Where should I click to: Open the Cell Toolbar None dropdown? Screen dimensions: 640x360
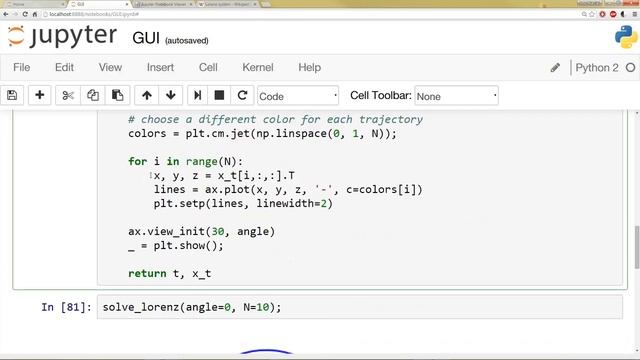[x=456, y=96]
